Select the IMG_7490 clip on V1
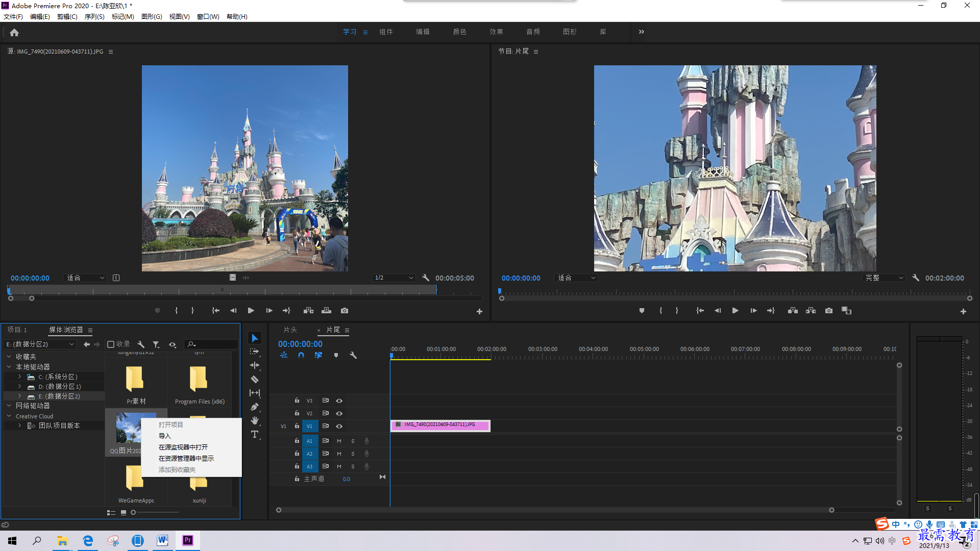Image resolution: width=980 pixels, height=551 pixels. pos(440,426)
